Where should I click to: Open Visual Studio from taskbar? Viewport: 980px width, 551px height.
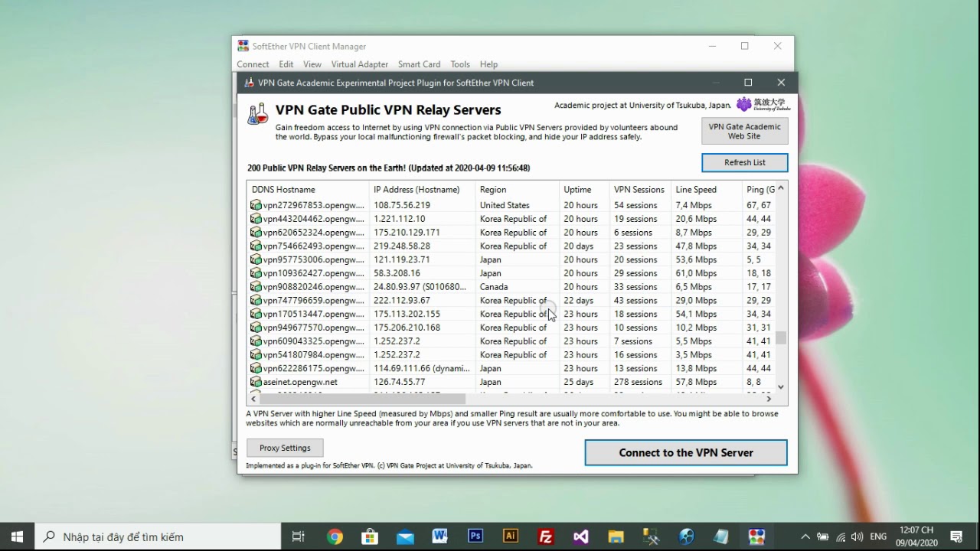pyautogui.click(x=581, y=536)
